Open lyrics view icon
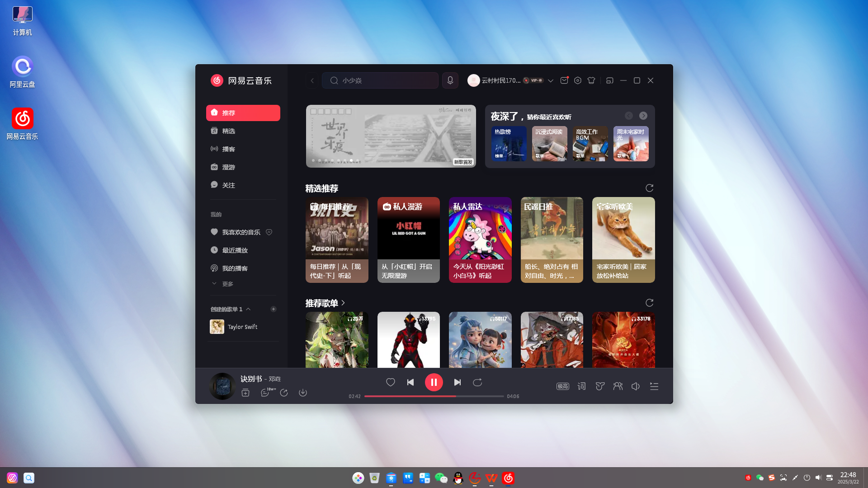868x488 pixels. (x=582, y=386)
